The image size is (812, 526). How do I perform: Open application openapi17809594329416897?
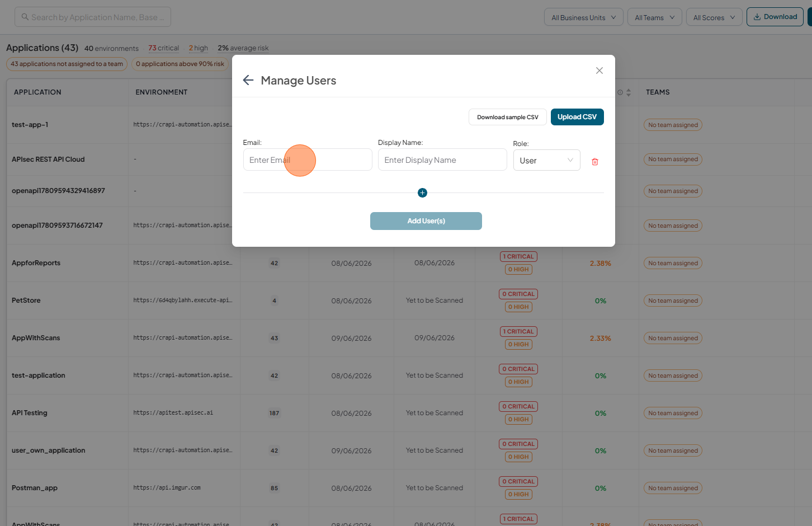(x=58, y=191)
